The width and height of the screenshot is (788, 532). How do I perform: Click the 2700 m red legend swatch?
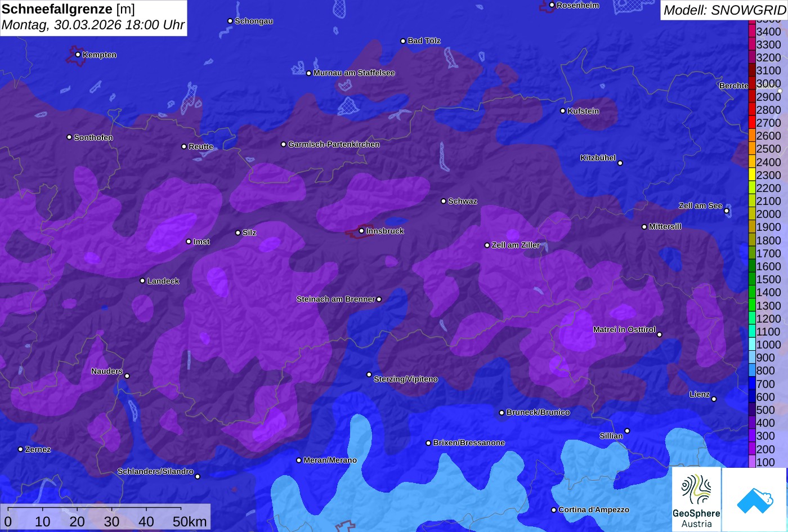pos(751,123)
